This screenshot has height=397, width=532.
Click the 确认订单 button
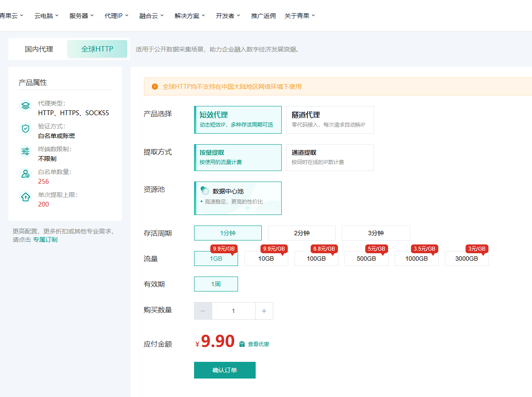tap(225, 370)
